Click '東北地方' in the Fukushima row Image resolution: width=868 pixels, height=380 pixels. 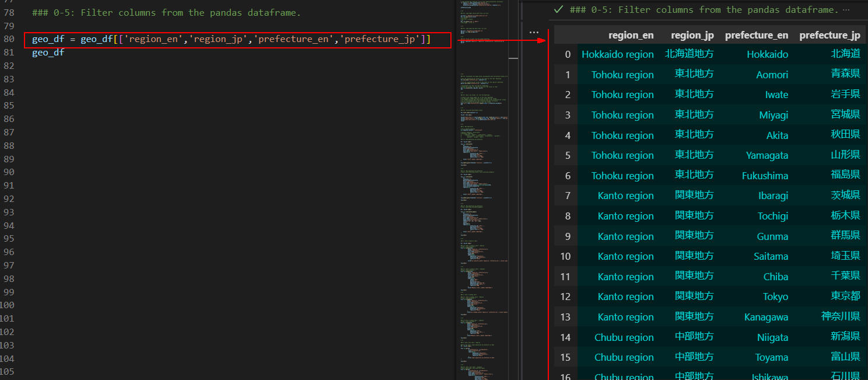(694, 175)
